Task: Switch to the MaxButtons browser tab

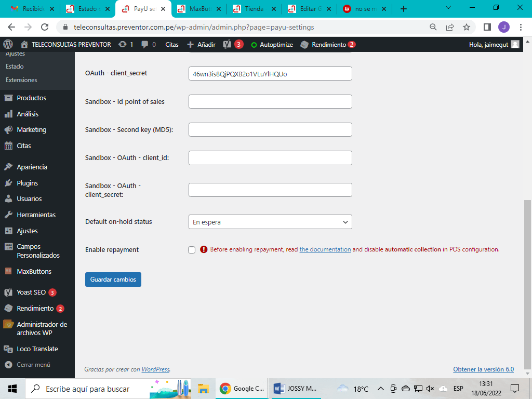Action: 199,9
